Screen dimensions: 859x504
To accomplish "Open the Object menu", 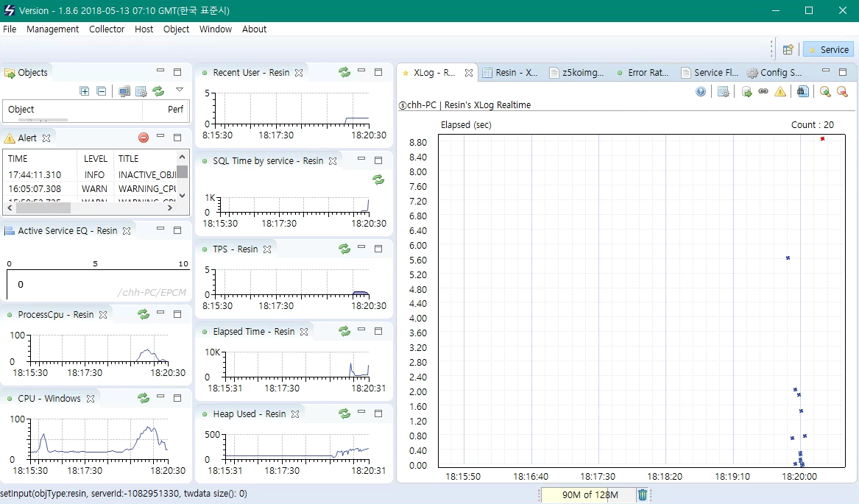I will point(177,29).
